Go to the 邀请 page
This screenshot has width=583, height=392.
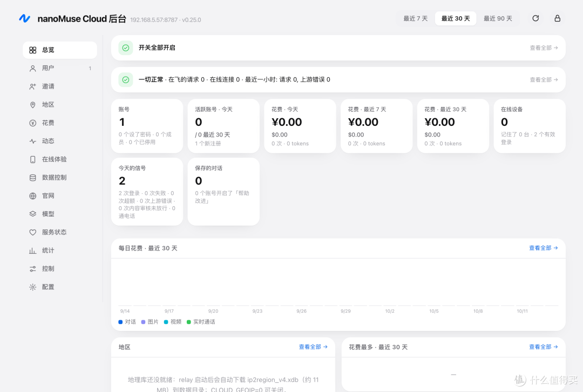click(x=60, y=86)
